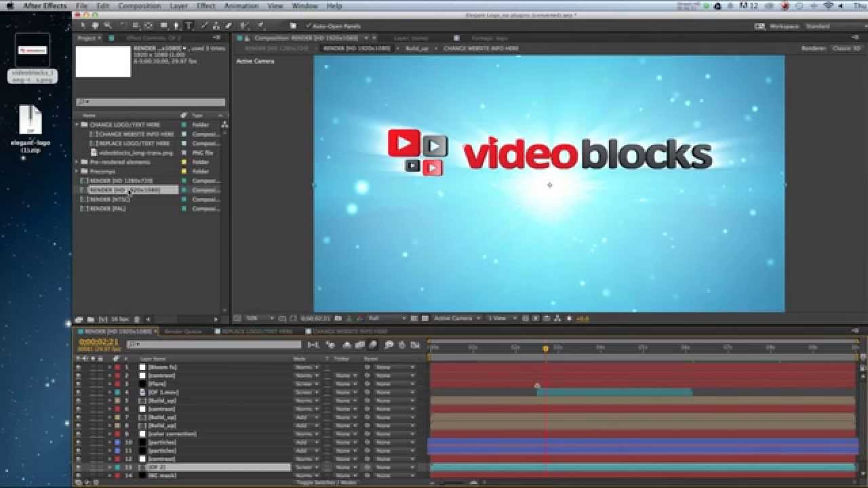Open the Active Camera view dropdown

(x=456, y=318)
